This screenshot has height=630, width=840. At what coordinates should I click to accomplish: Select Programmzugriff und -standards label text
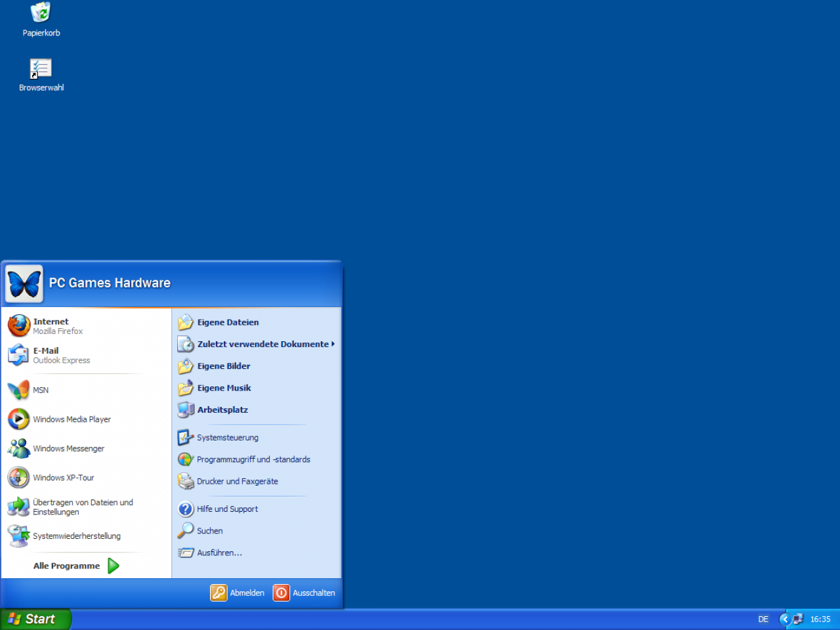pyautogui.click(x=253, y=459)
